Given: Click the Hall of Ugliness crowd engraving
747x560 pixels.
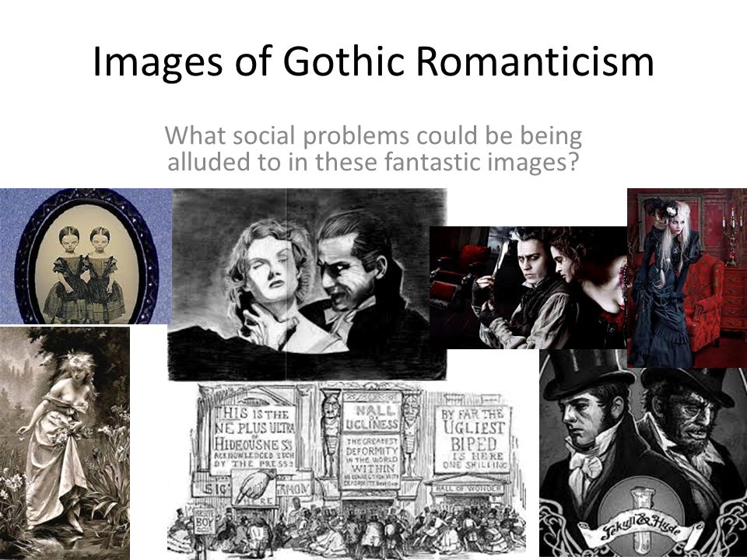Looking at the screenshot, I should point(347,471).
